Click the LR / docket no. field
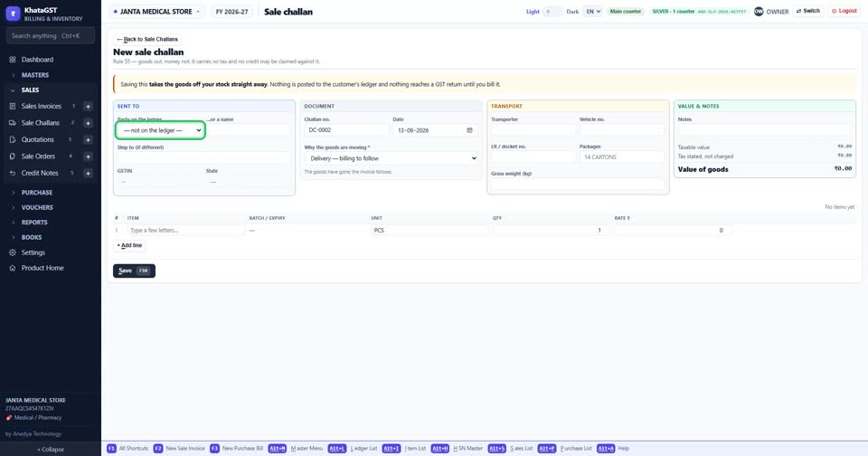The width and height of the screenshot is (868, 456). point(533,157)
